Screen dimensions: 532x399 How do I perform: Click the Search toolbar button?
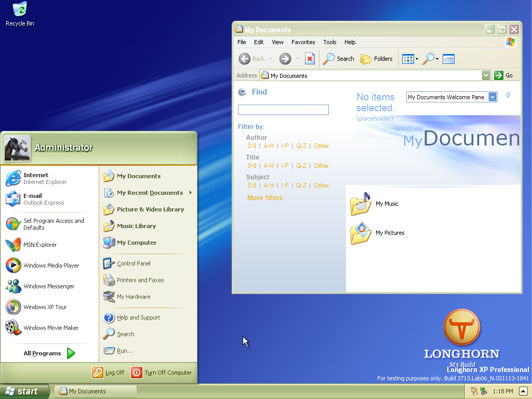[339, 59]
